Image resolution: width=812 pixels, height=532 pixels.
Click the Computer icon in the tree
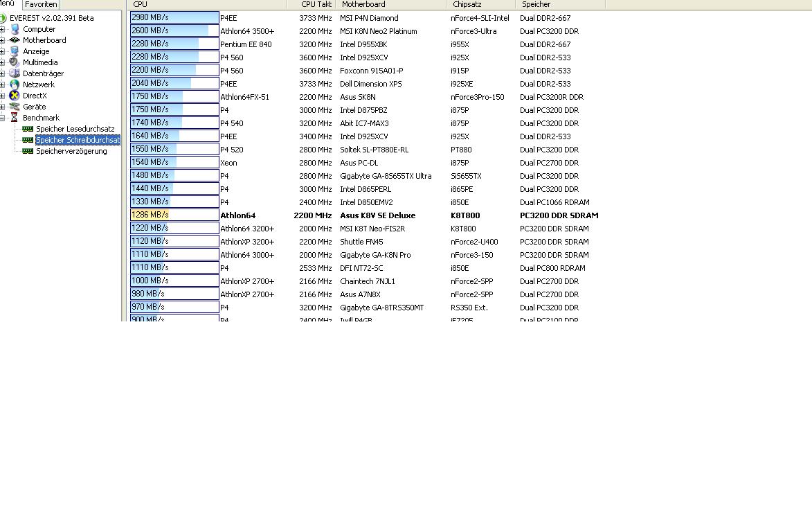tap(15, 29)
